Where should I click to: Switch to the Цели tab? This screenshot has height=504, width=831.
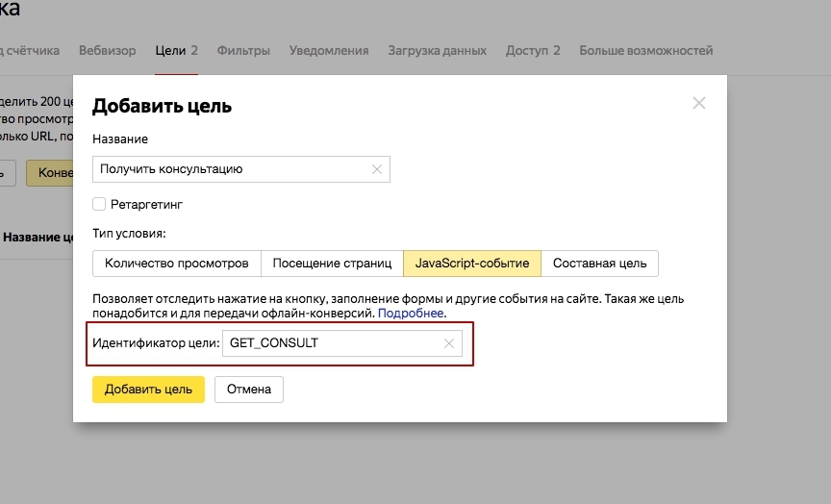pos(176,50)
